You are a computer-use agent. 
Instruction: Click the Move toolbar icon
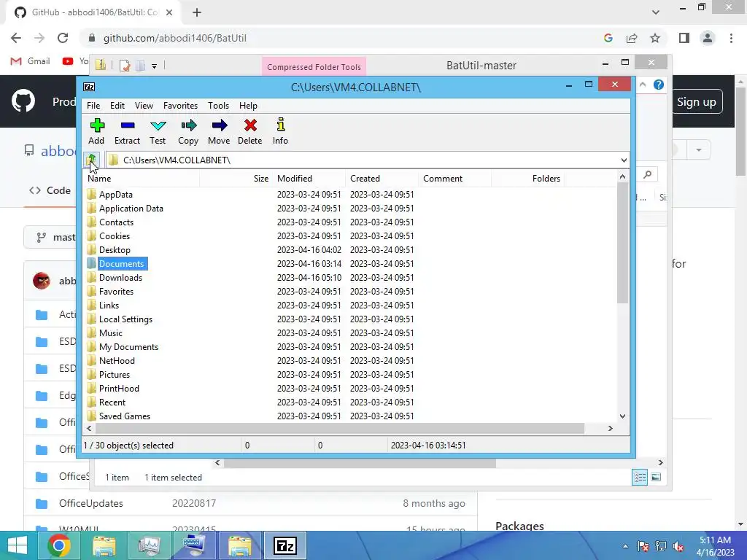[219, 125]
